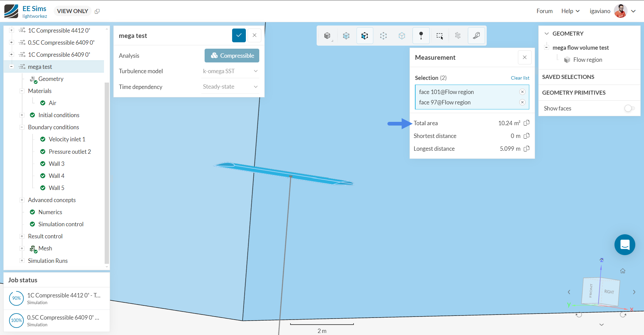
Task: Copy the Longest distance value
Action: point(527,148)
